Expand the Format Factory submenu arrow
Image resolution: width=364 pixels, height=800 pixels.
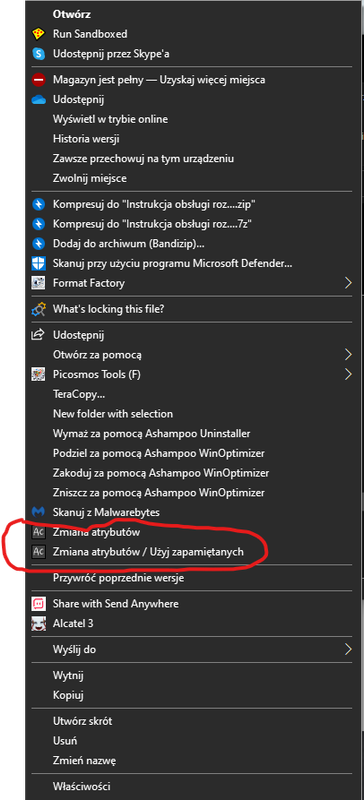(x=348, y=283)
